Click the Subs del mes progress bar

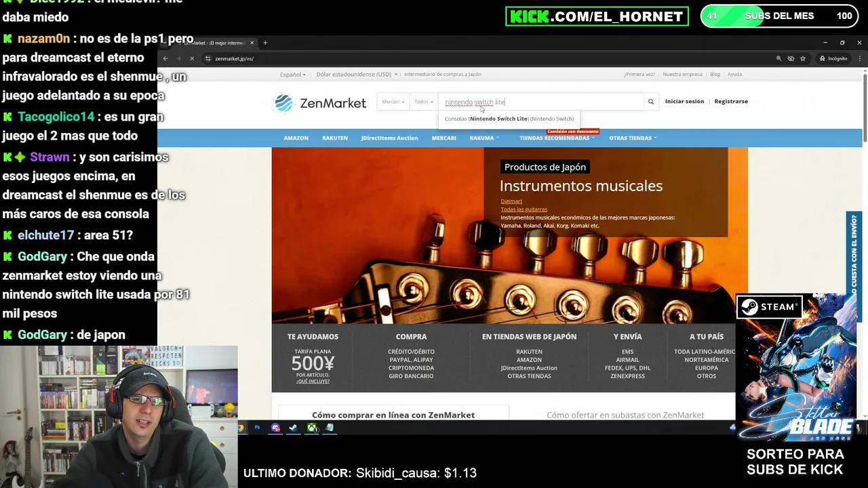tap(779, 16)
